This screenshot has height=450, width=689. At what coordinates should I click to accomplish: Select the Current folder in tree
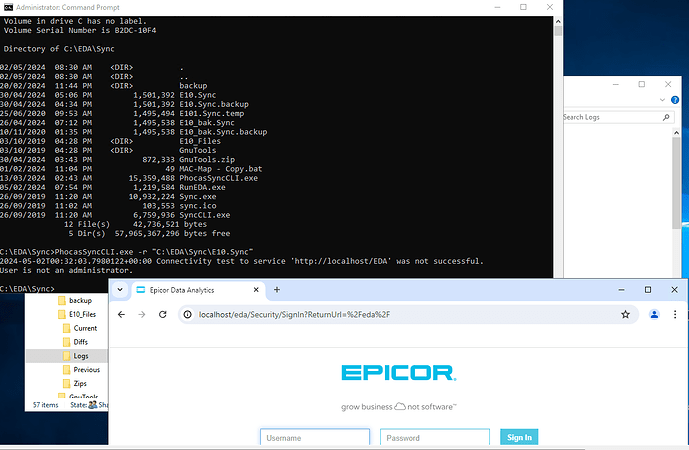pyautogui.click(x=80, y=328)
